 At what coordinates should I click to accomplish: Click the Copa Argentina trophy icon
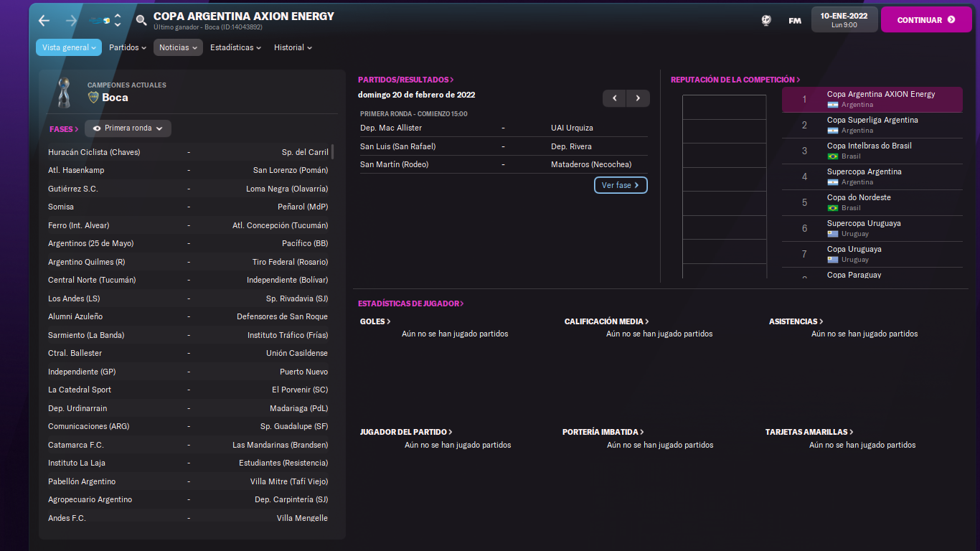coord(64,92)
